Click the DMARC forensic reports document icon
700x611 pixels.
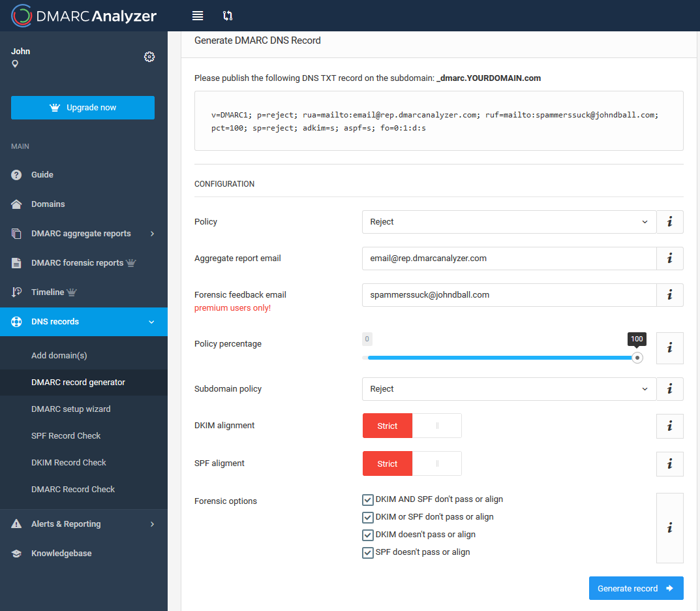pos(16,263)
